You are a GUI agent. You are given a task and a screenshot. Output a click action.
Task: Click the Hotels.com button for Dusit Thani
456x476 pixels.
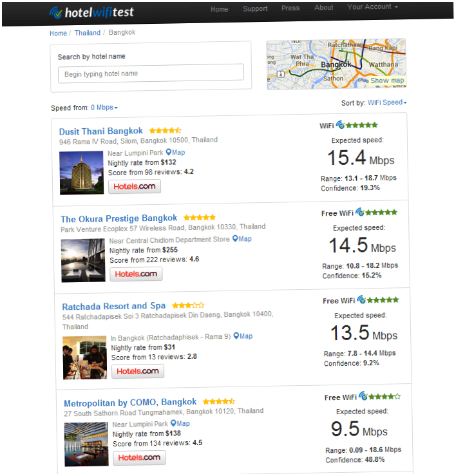point(135,186)
